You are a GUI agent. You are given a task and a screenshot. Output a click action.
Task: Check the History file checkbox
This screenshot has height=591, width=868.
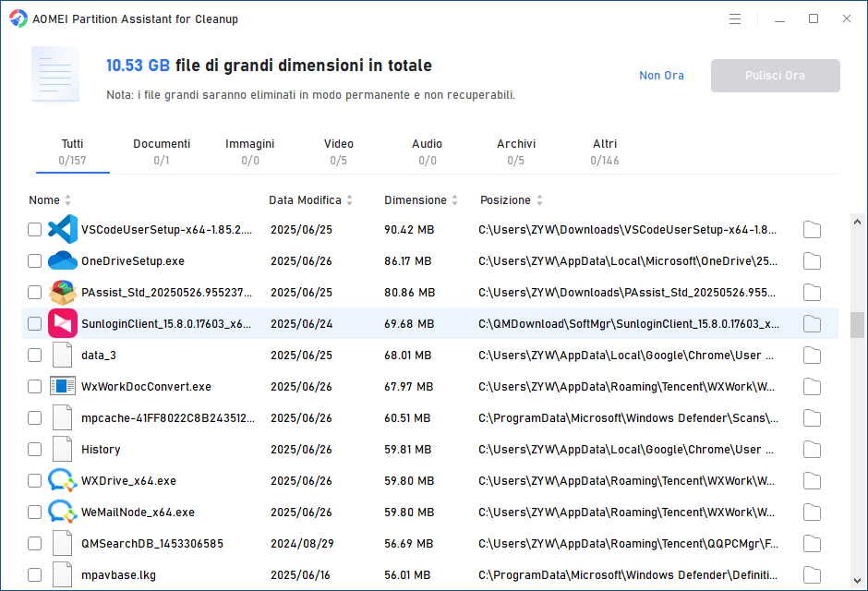34,450
